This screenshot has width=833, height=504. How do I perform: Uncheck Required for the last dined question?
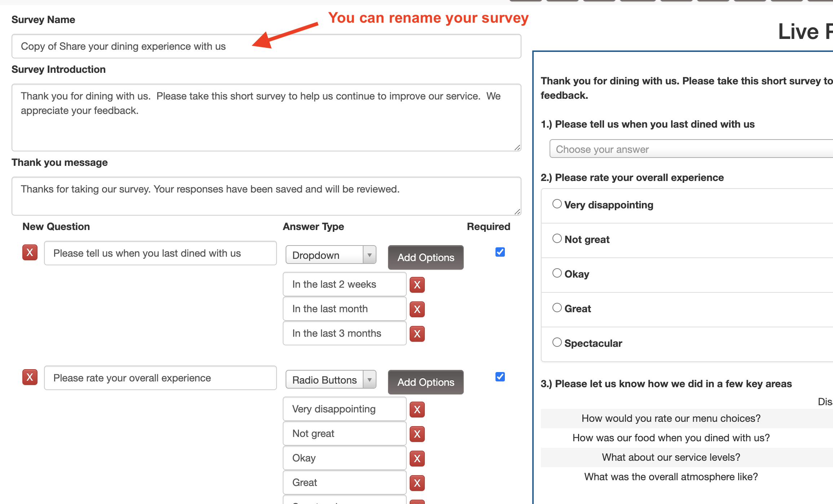coord(500,252)
